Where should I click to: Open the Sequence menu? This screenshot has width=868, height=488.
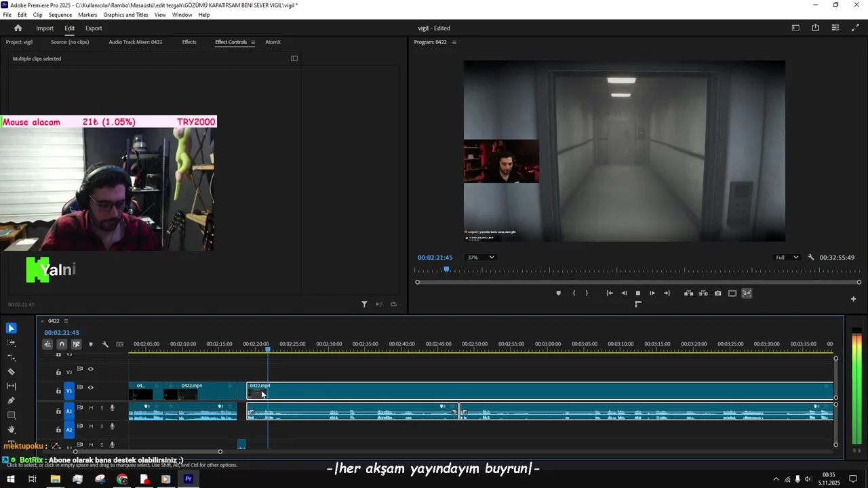tap(60, 15)
